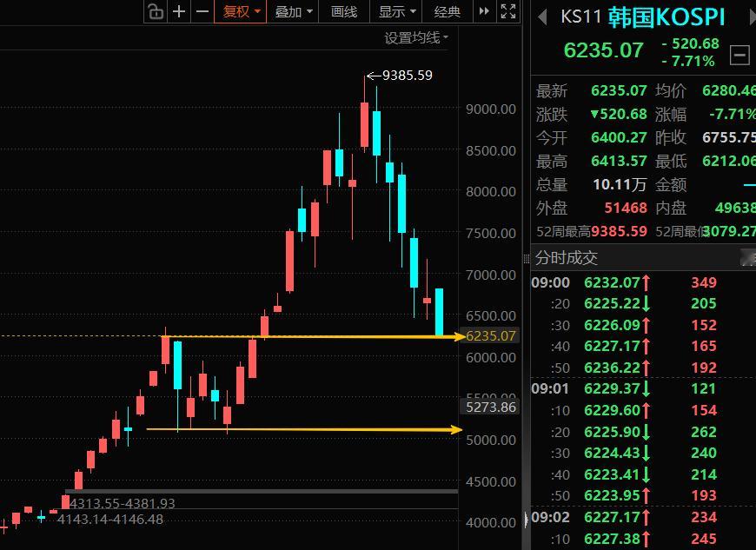The height and width of the screenshot is (550, 756).
Task: Click trade row with price 6236.22
Action: click(x=643, y=368)
